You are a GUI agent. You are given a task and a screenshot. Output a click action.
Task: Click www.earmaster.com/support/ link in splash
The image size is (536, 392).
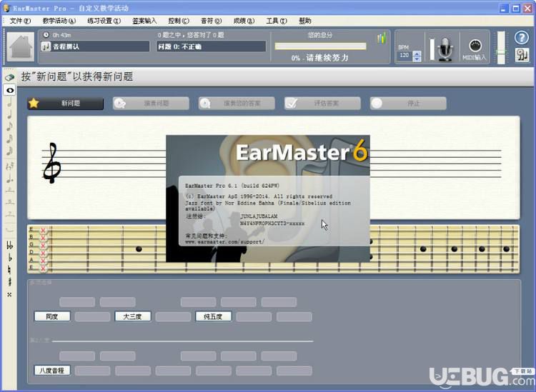click(224, 242)
